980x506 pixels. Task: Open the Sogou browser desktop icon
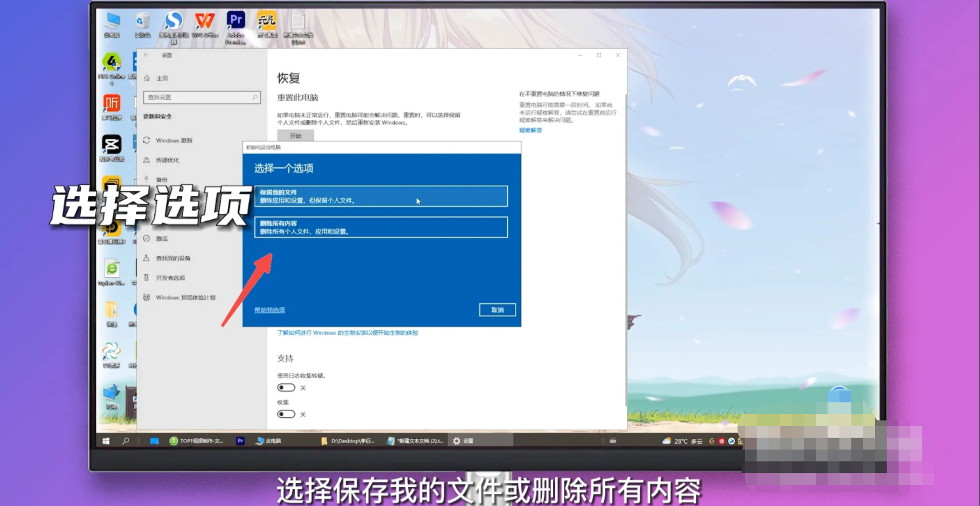click(174, 22)
